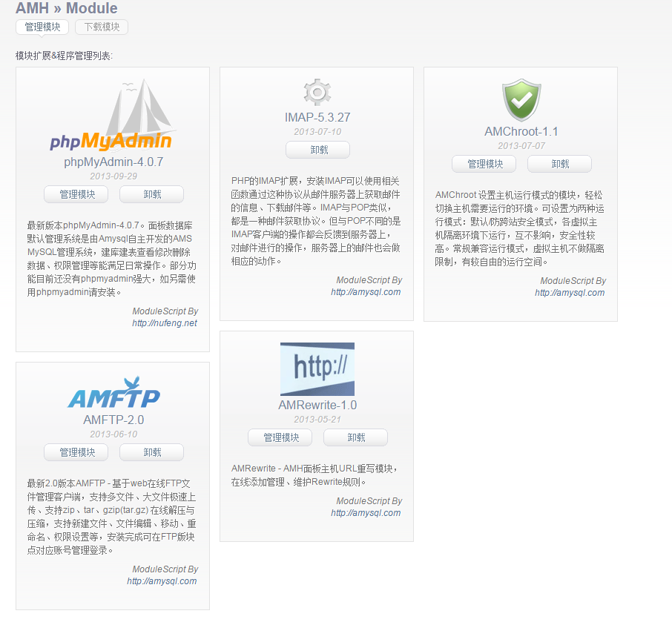This screenshot has height=625, width=672.
Task: Click 卸载 under AMChroot-1.1
Action: click(x=559, y=164)
